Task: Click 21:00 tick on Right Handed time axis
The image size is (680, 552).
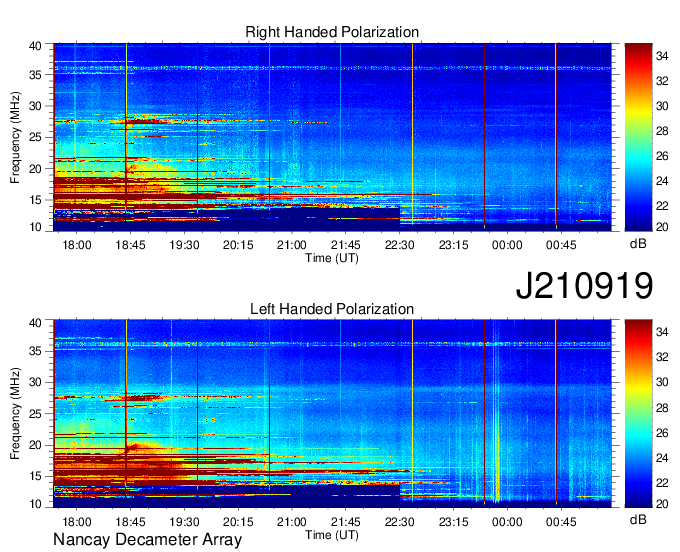Action: [x=292, y=245]
